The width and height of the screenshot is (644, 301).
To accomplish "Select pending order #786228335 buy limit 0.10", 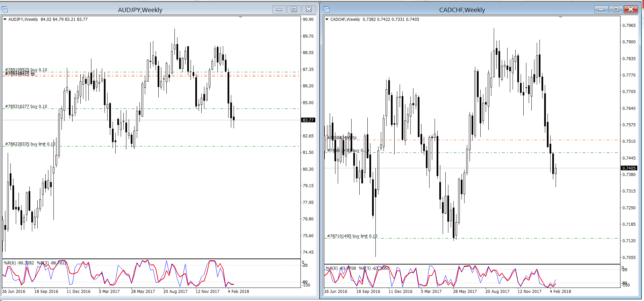I will [30, 144].
